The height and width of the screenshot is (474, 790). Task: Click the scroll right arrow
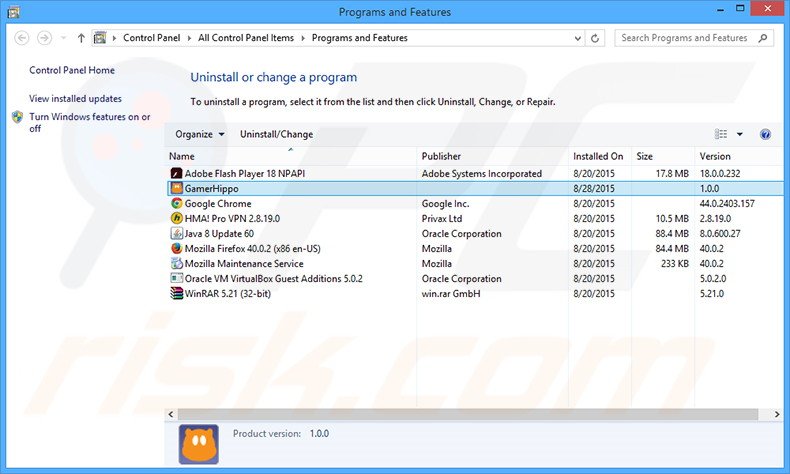[x=777, y=414]
